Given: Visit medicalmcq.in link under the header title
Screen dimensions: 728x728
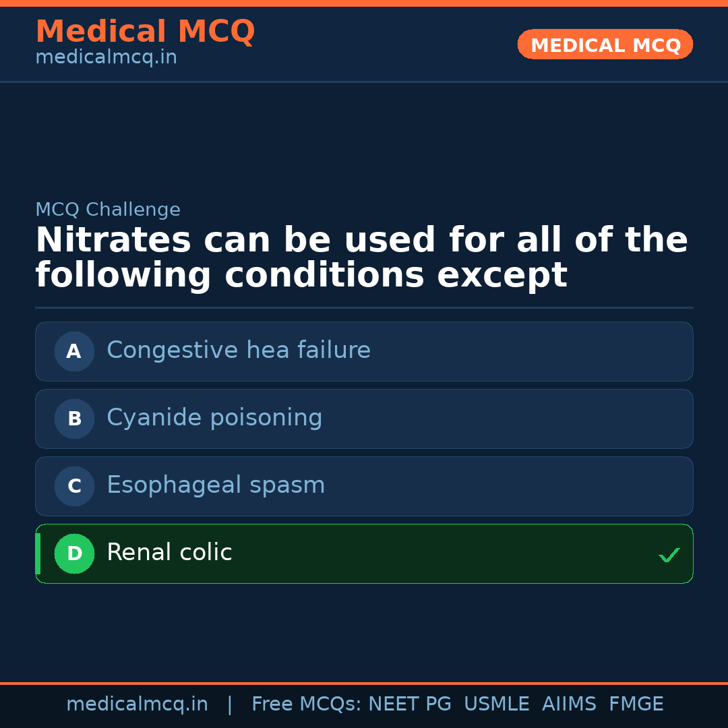Looking at the screenshot, I should point(106,58).
